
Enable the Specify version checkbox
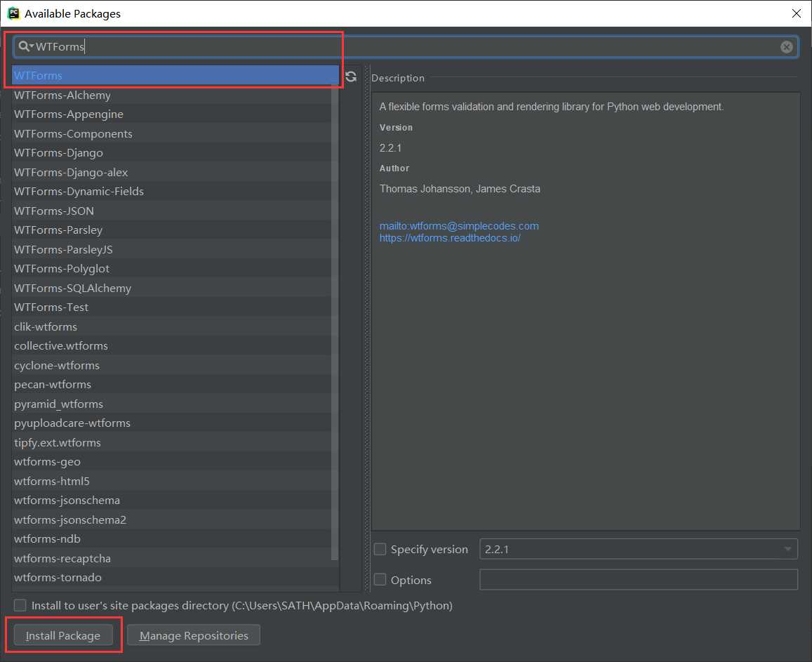point(380,549)
